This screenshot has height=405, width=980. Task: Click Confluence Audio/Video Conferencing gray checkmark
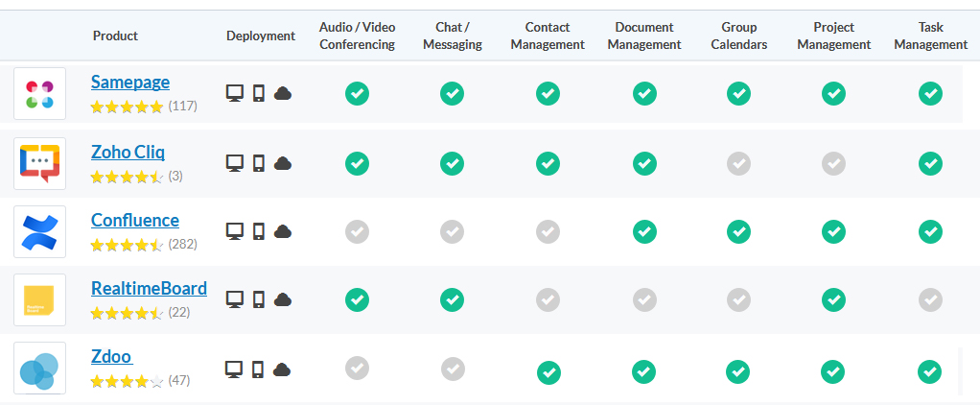click(x=357, y=231)
